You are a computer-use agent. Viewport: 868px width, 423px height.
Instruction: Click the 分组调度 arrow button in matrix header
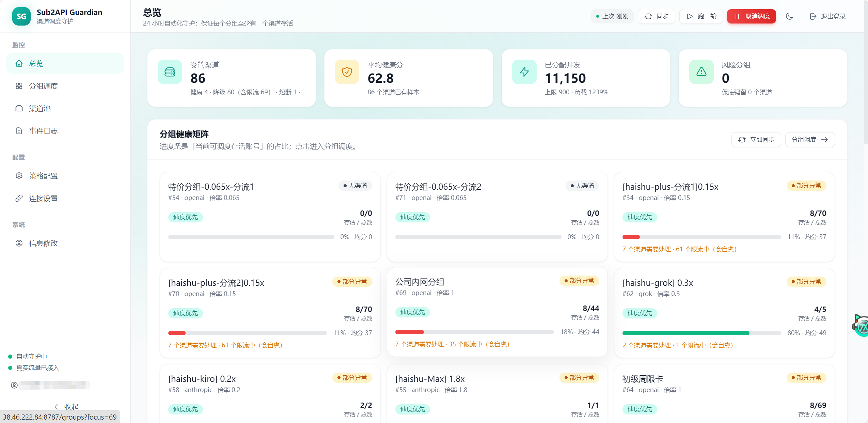point(810,140)
